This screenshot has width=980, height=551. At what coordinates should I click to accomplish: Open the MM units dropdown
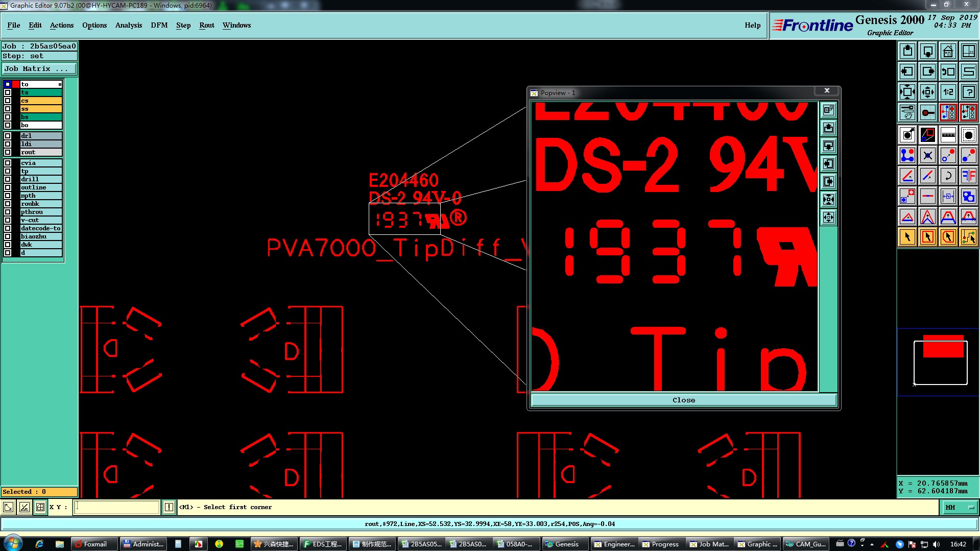pos(959,507)
